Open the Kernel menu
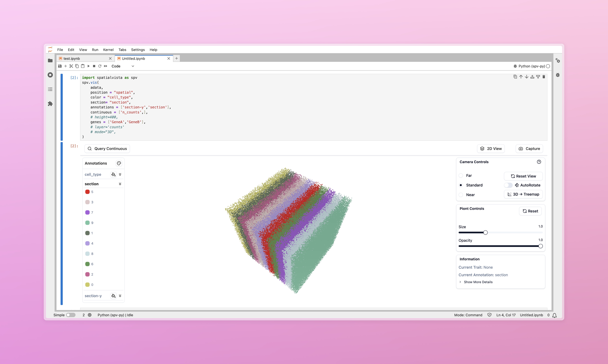Viewport: 608px width, 364px height. (x=108, y=50)
